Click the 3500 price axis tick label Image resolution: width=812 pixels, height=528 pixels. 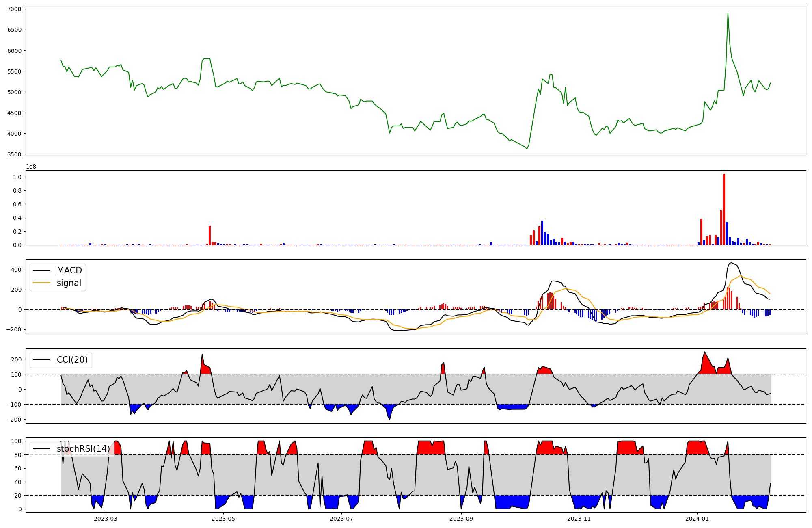pos(13,154)
